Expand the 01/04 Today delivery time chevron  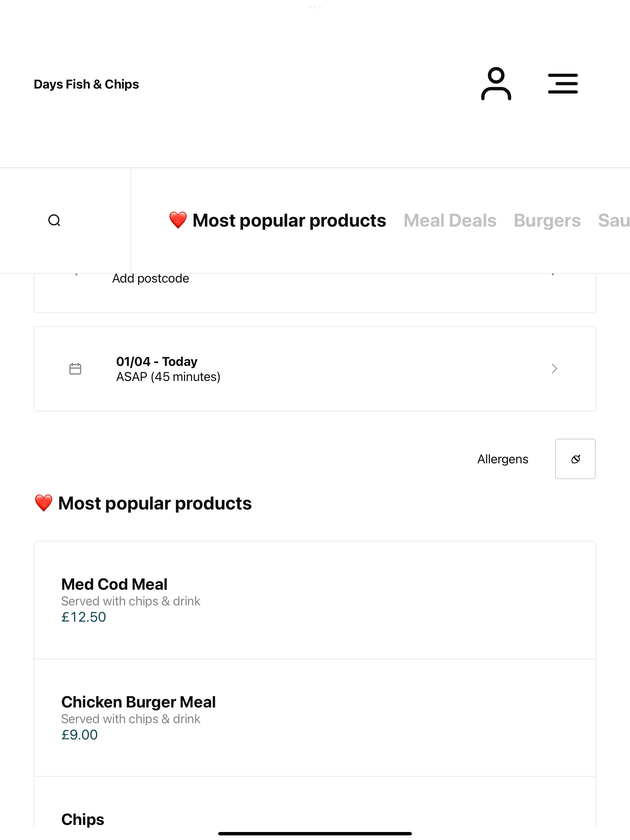click(554, 369)
